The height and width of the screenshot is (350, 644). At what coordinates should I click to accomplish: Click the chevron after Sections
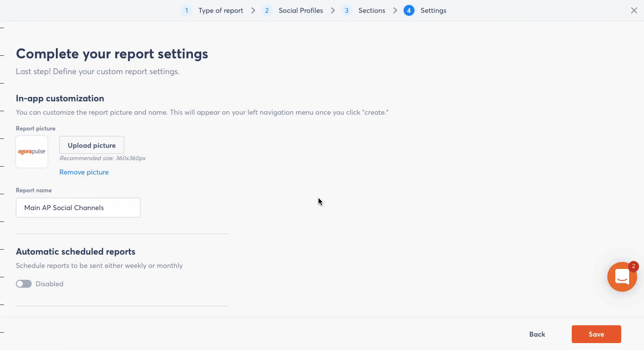[x=395, y=10]
